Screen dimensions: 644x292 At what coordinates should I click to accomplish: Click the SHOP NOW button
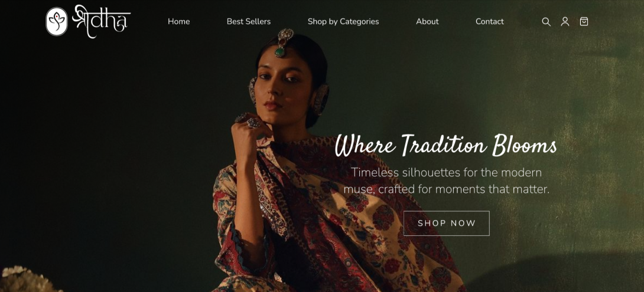point(447,224)
